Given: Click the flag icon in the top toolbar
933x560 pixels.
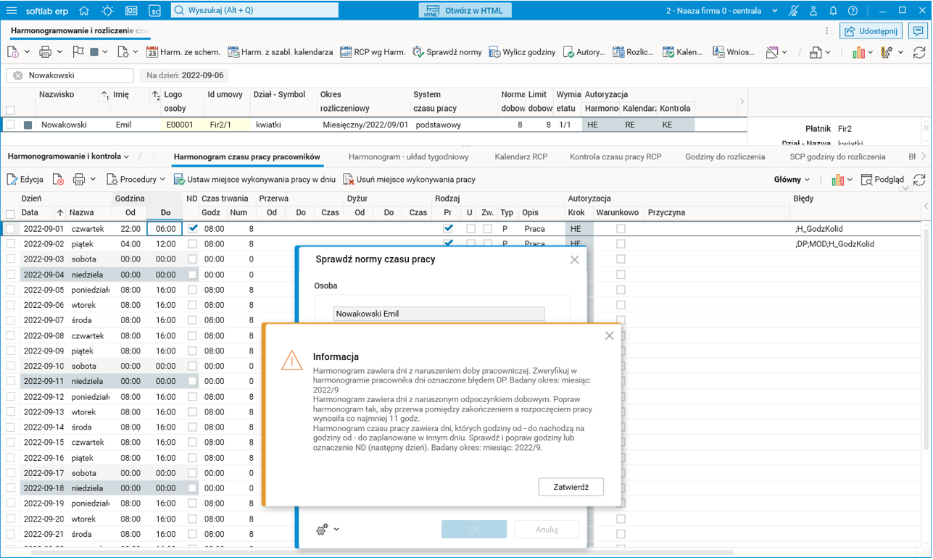Looking at the screenshot, I should [78, 52].
